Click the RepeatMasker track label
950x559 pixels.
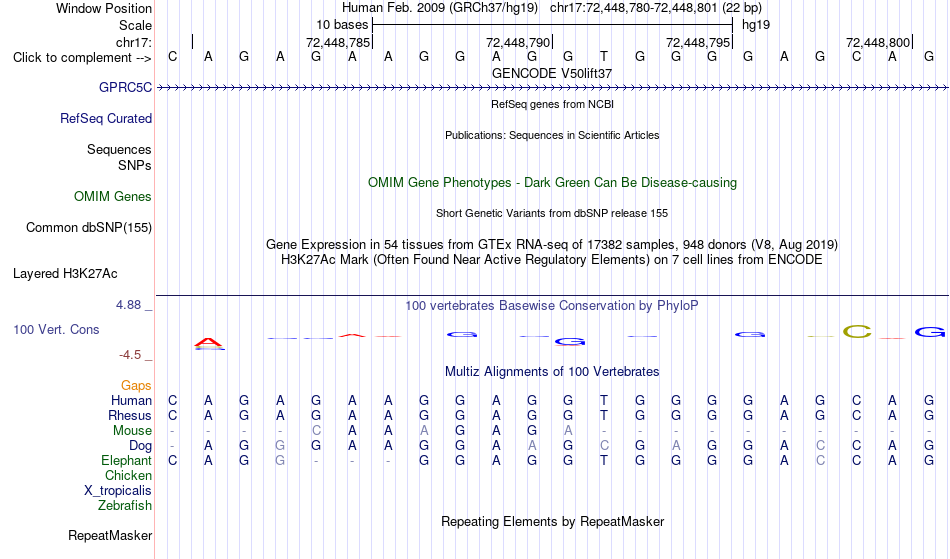(x=110, y=535)
